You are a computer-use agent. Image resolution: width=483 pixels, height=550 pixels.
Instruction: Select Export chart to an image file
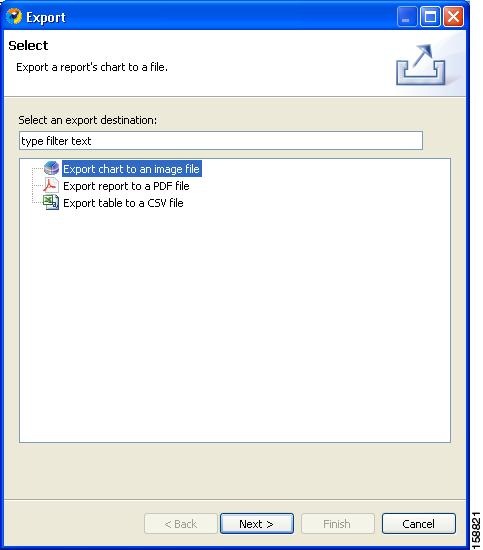point(132,169)
